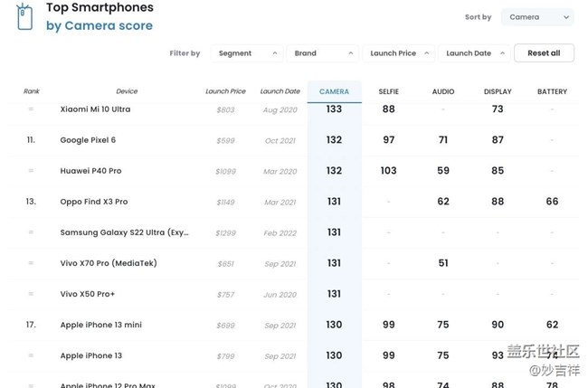Open Samsung Galaxy S22 Ultra device page

click(x=125, y=232)
